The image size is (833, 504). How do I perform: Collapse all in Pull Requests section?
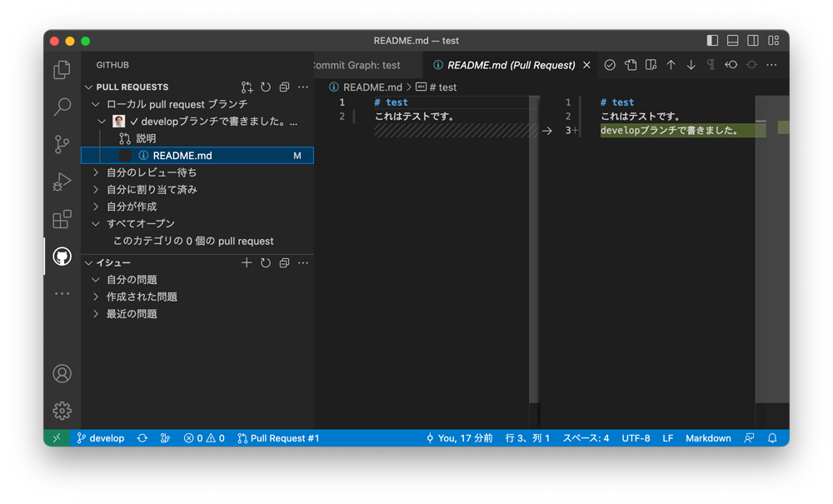coord(284,87)
